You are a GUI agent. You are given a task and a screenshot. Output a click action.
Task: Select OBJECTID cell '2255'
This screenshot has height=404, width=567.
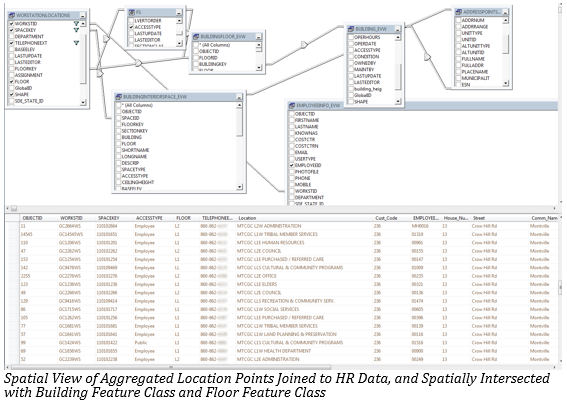click(x=26, y=276)
